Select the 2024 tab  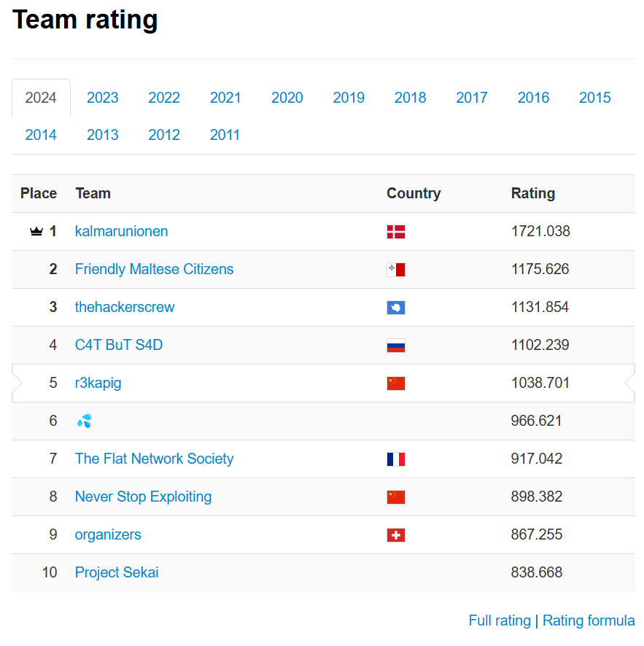point(41,98)
